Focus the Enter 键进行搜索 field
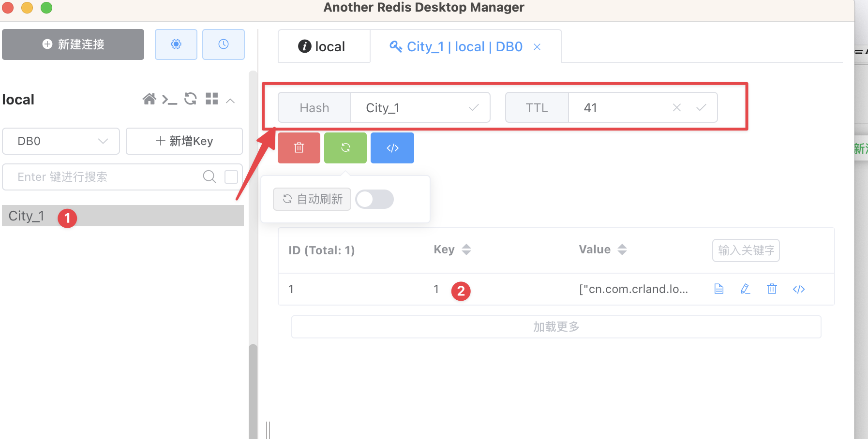 (102, 177)
